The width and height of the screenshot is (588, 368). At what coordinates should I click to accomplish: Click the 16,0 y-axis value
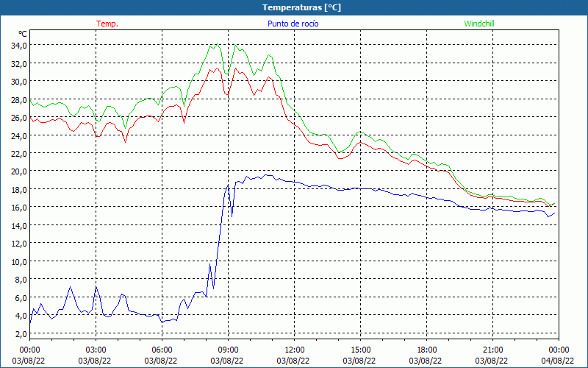[x=19, y=208]
